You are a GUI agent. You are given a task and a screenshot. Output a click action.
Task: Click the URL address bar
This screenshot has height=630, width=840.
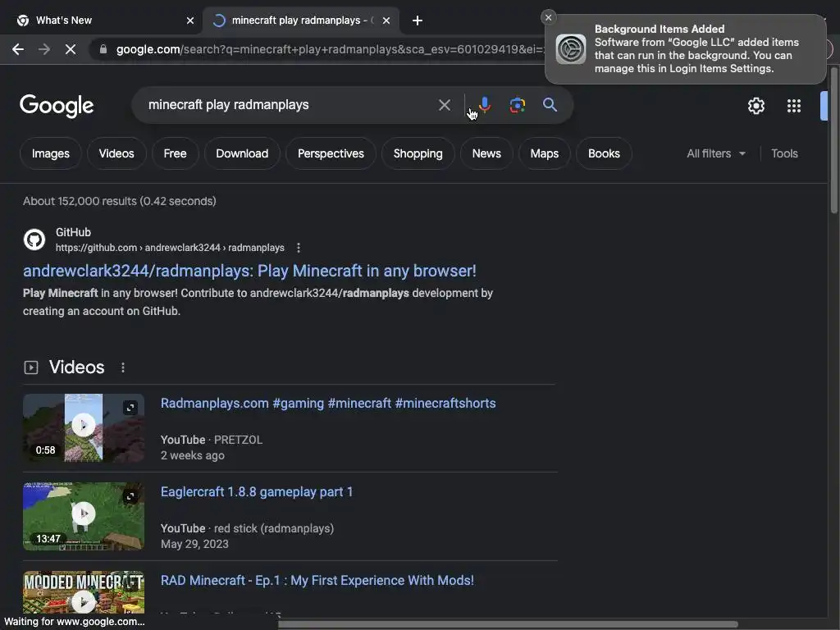[x=330, y=49]
